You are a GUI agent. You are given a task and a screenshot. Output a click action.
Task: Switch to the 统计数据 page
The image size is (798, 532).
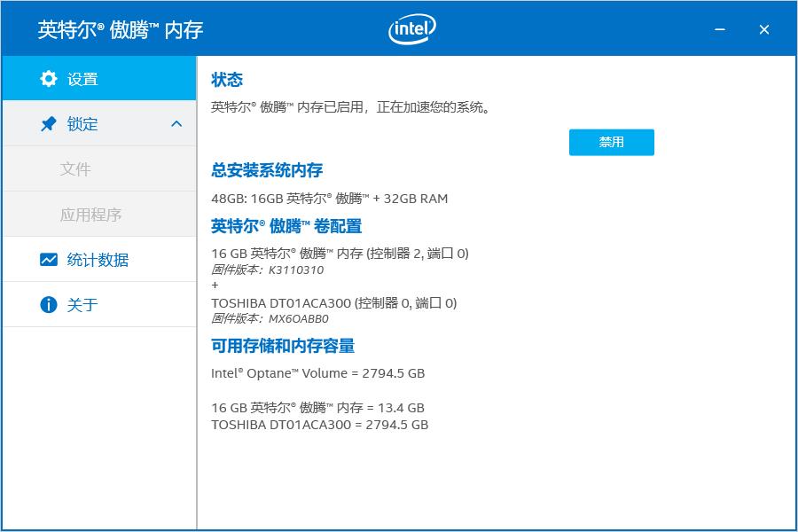point(98,260)
